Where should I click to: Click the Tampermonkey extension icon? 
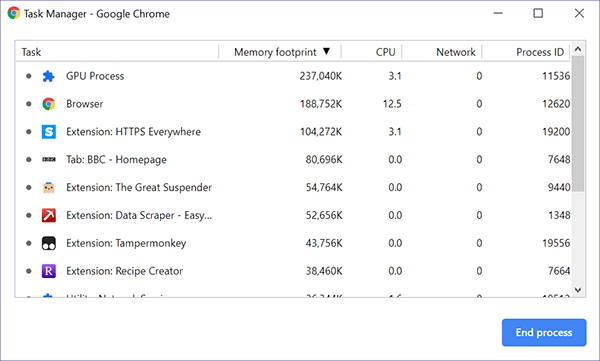(49, 243)
